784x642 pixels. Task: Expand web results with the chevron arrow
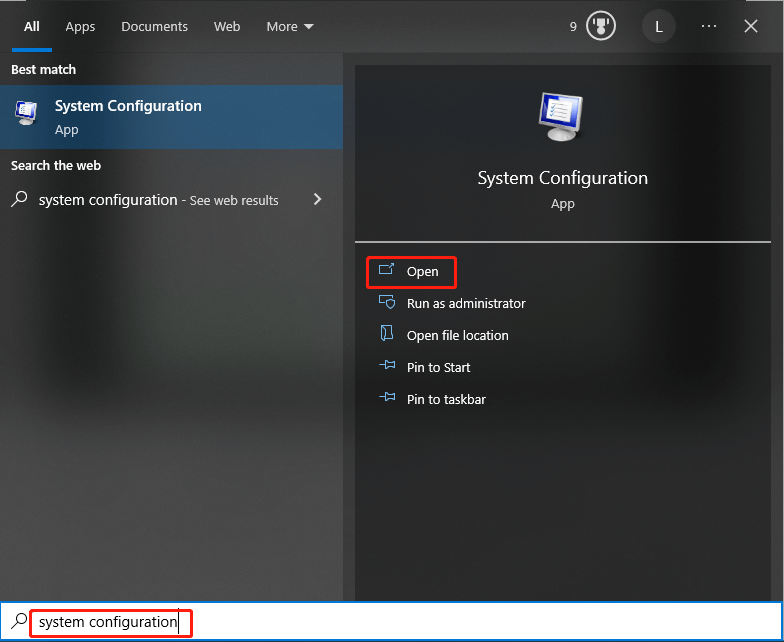317,200
